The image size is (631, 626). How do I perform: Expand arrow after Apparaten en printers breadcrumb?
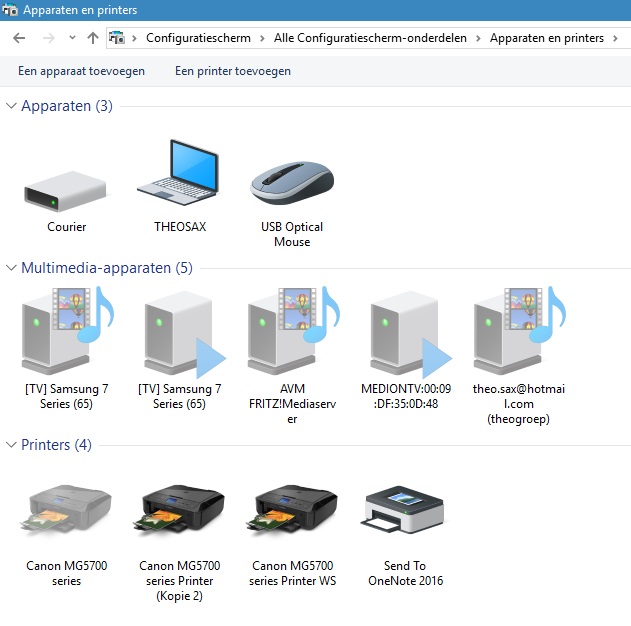pyautogui.click(x=615, y=38)
